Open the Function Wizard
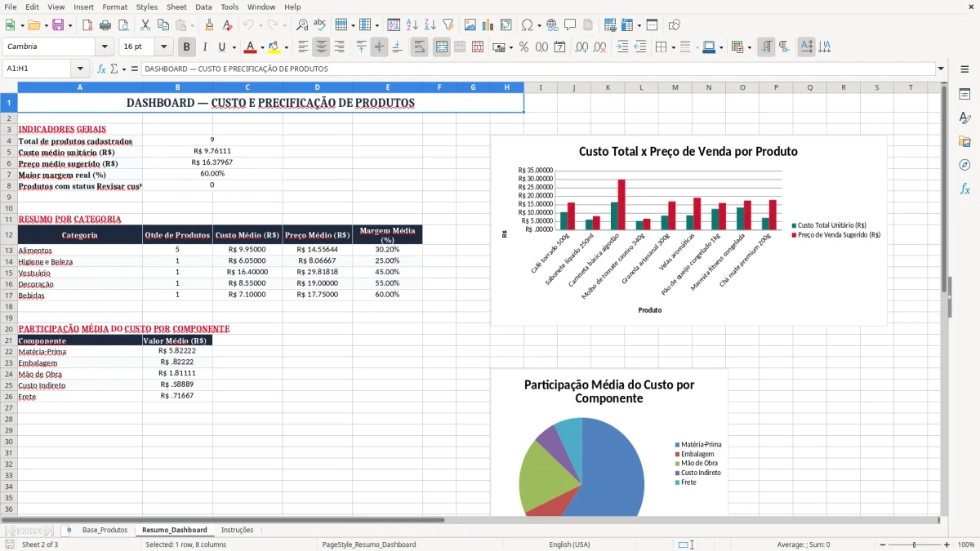Screen dimensions: 980x551 [x=102, y=69]
